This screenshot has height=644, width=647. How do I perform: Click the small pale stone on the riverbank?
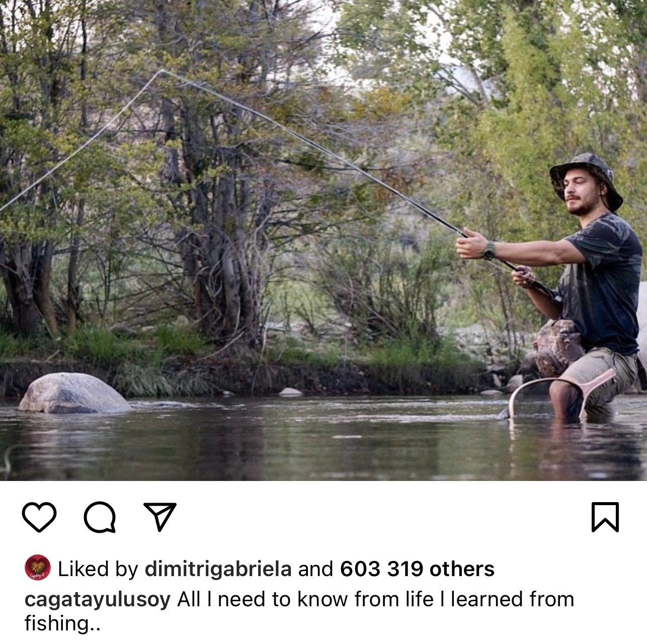290,392
